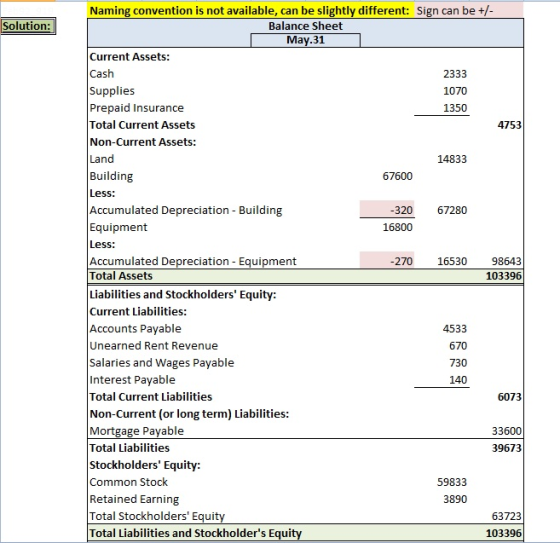The image size is (560, 543).
Task: Select the Common Stock label
Action: pos(129,482)
